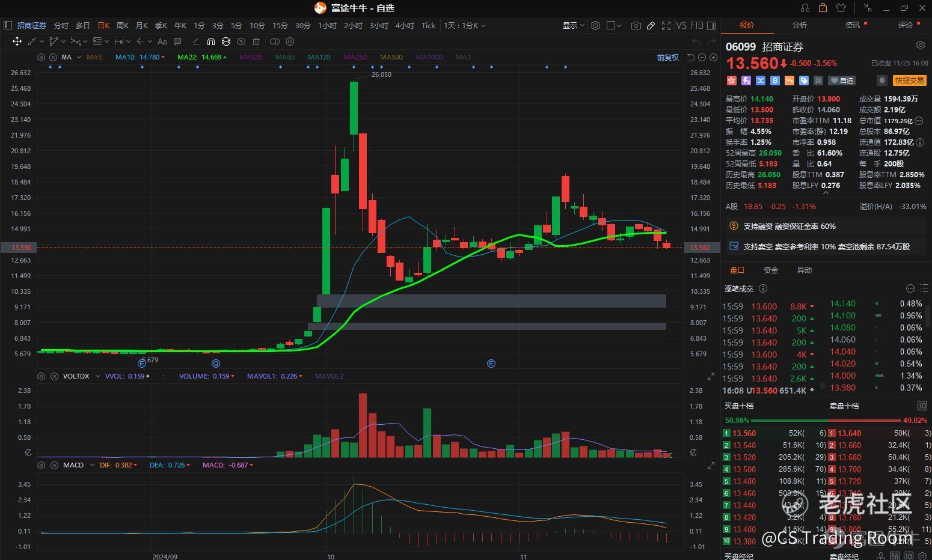Open the 资讯 news tab
Screen dimensions: 932x560
point(853,25)
